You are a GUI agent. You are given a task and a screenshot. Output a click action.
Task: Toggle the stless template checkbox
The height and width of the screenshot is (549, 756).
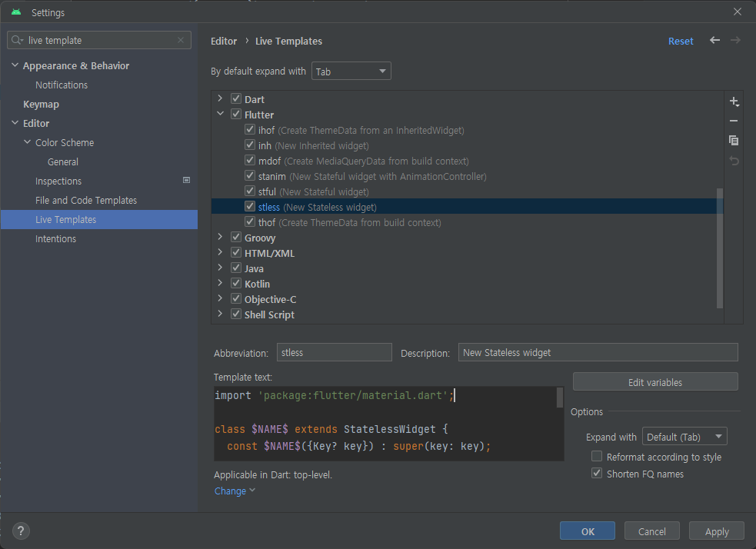tap(250, 207)
